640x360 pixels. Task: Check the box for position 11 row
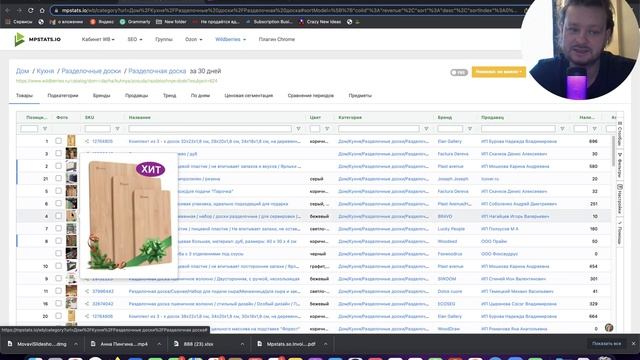point(58,291)
